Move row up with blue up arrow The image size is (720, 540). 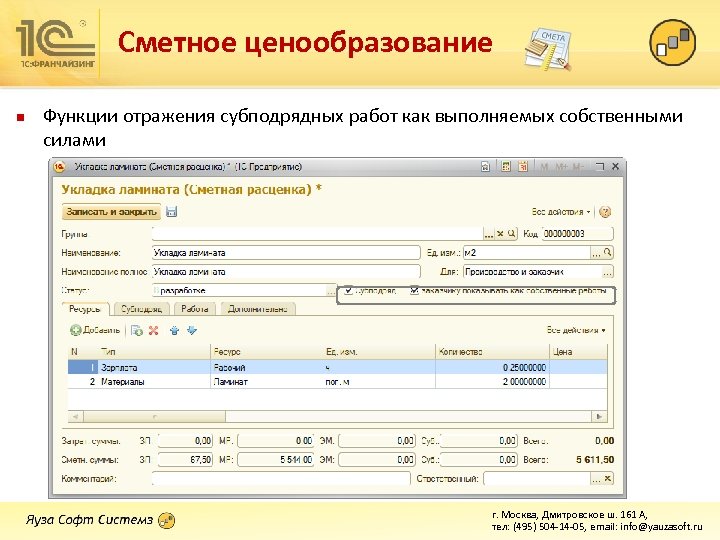tap(174, 331)
